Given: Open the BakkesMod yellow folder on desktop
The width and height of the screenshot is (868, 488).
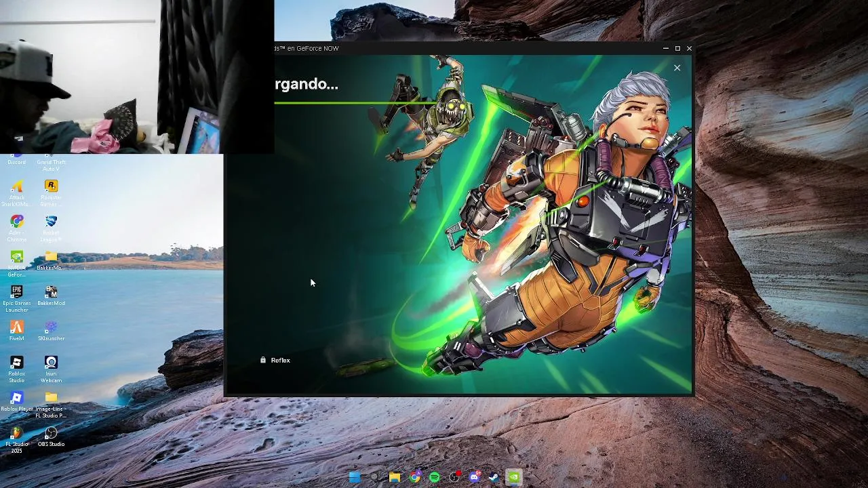Looking at the screenshot, I should 51,260.
